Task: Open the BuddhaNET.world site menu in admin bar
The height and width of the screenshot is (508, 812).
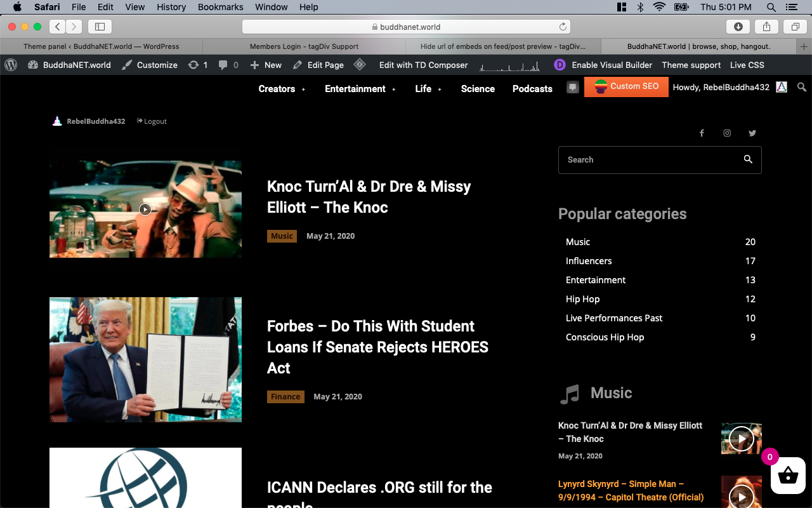Action: click(x=69, y=65)
